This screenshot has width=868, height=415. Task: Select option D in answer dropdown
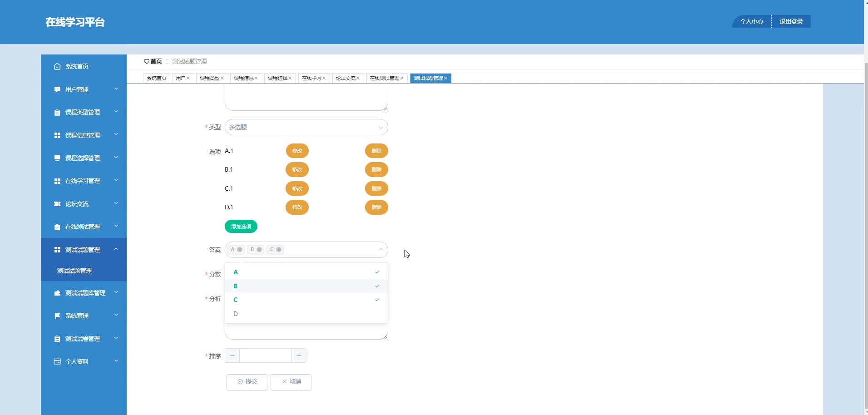tap(306, 314)
